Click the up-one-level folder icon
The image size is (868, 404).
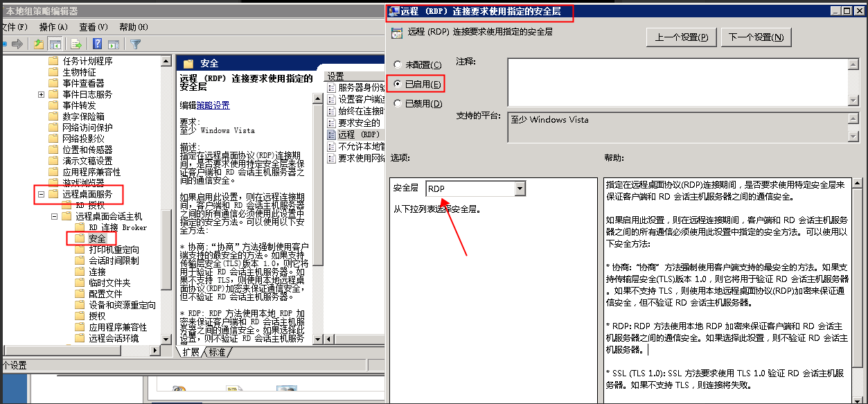[x=39, y=44]
